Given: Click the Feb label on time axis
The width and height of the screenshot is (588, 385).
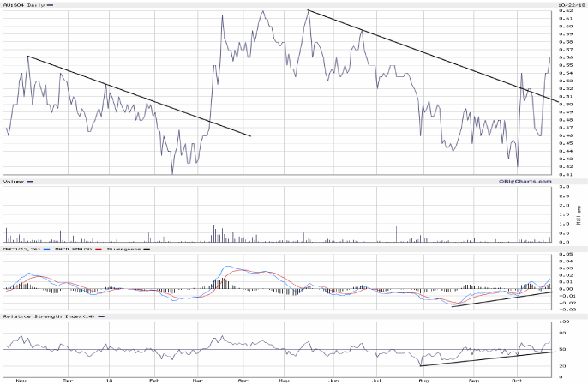Looking at the screenshot, I should coord(154,379).
